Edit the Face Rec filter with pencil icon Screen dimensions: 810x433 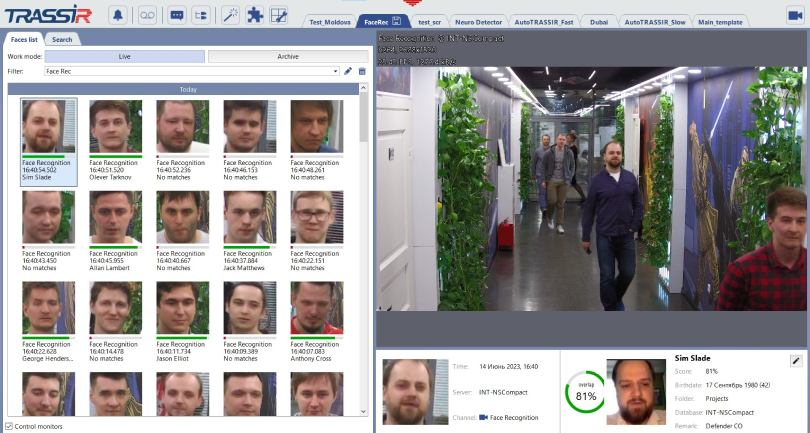(348, 71)
